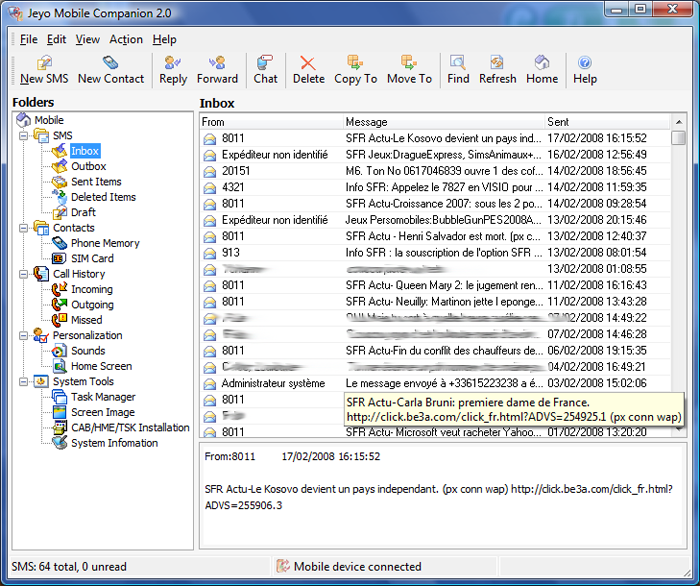
Task: Open the View menu
Action: click(88, 39)
